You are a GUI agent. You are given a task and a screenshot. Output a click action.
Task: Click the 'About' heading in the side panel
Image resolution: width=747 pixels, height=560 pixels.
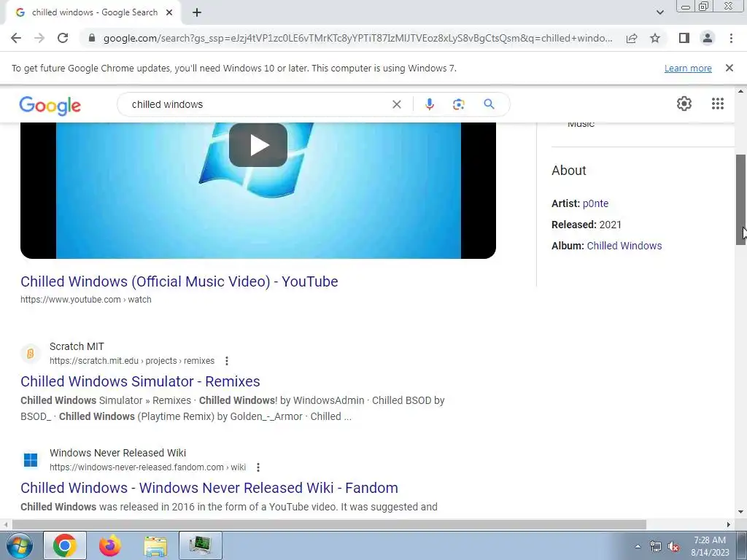(x=569, y=171)
